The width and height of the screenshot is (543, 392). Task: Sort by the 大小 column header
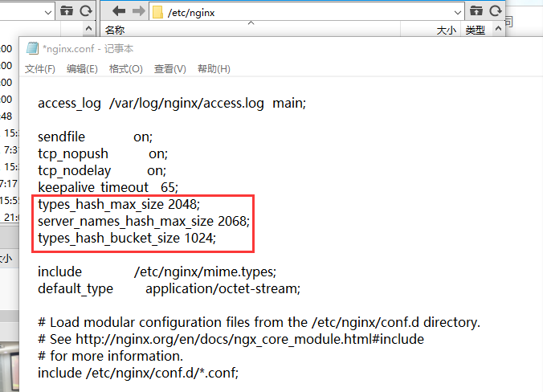447,31
